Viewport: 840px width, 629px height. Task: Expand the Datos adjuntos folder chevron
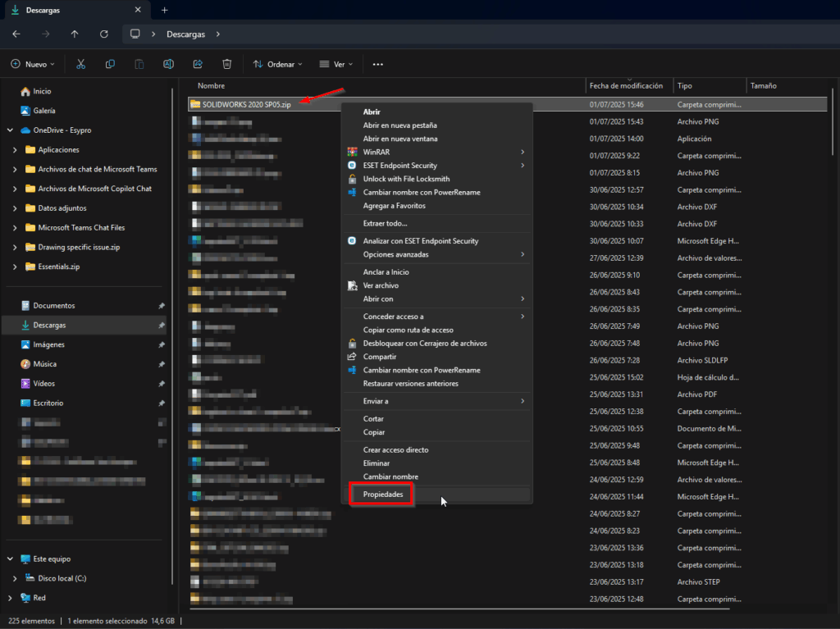tap(15, 208)
